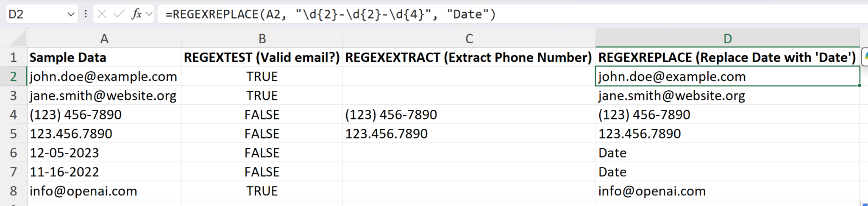Click the Enter checkmark icon in formula bar
Screen dimensions: 868x206
tap(119, 14)
